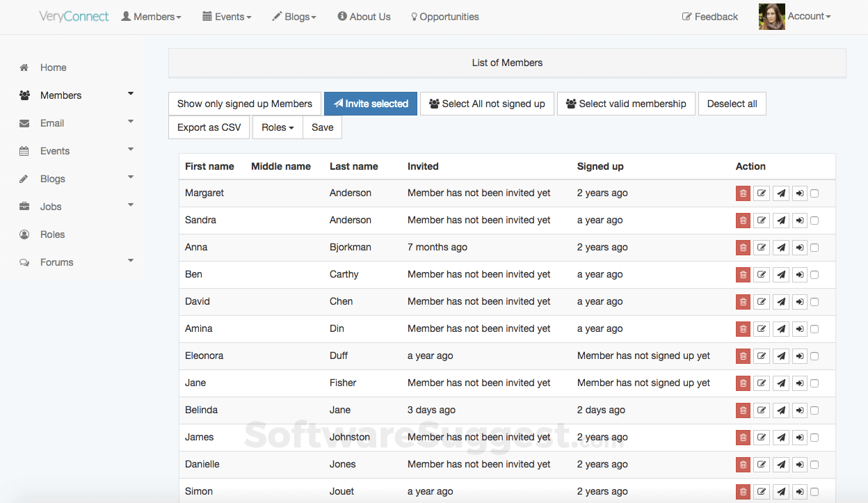Viewport: 868px width, 503px height.
Task: Click Export as CSV
Action: tap(209, 127)
